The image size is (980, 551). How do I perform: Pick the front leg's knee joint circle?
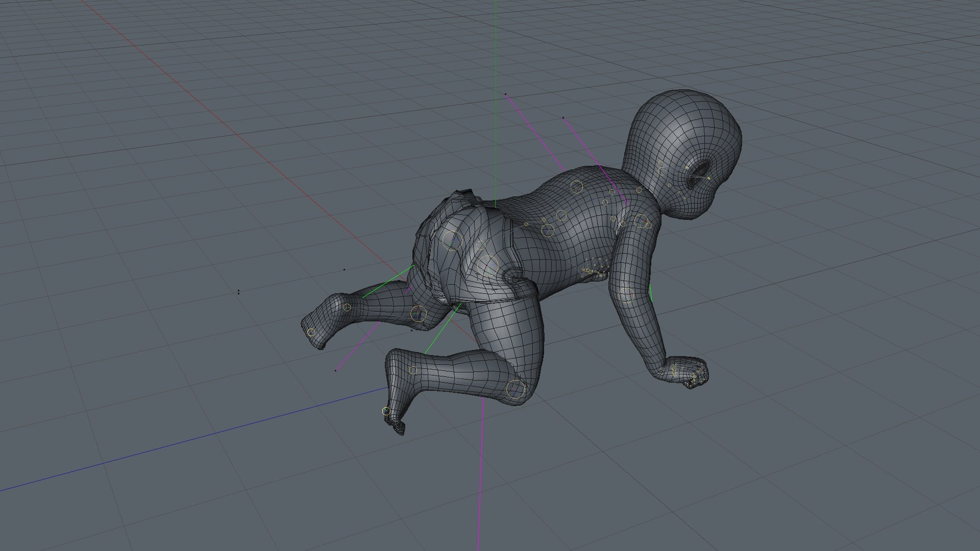pos(516,389)
